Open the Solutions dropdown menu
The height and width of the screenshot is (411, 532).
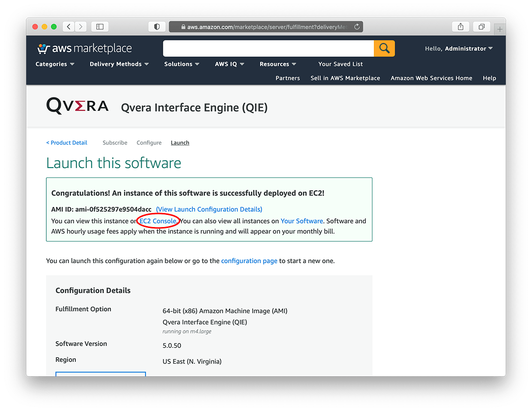pyautogui.click(x=182, y=64)
